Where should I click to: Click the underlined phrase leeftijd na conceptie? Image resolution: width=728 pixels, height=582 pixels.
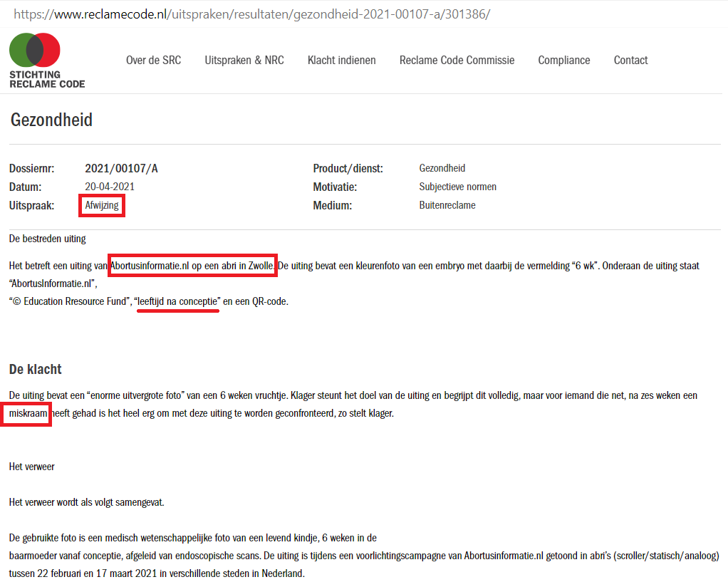pyautogui.click(x=178, y=301)
